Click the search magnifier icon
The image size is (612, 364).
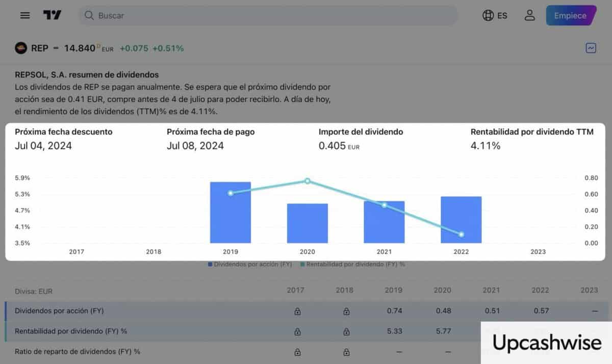[89, 16]
